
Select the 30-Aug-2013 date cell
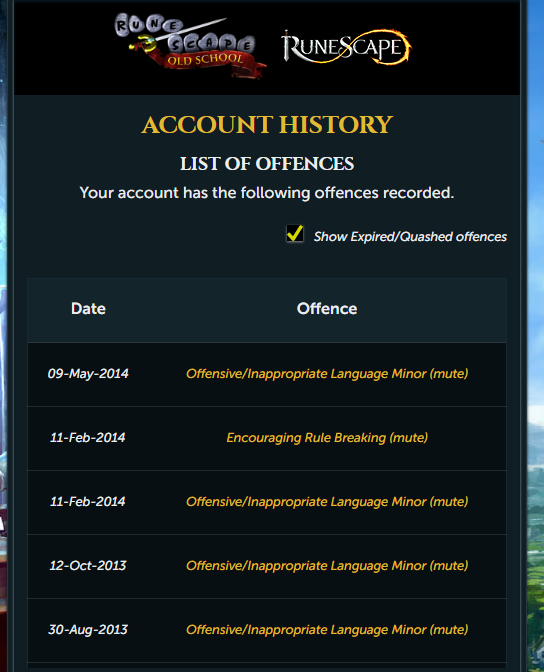click(x=88, y=630)
